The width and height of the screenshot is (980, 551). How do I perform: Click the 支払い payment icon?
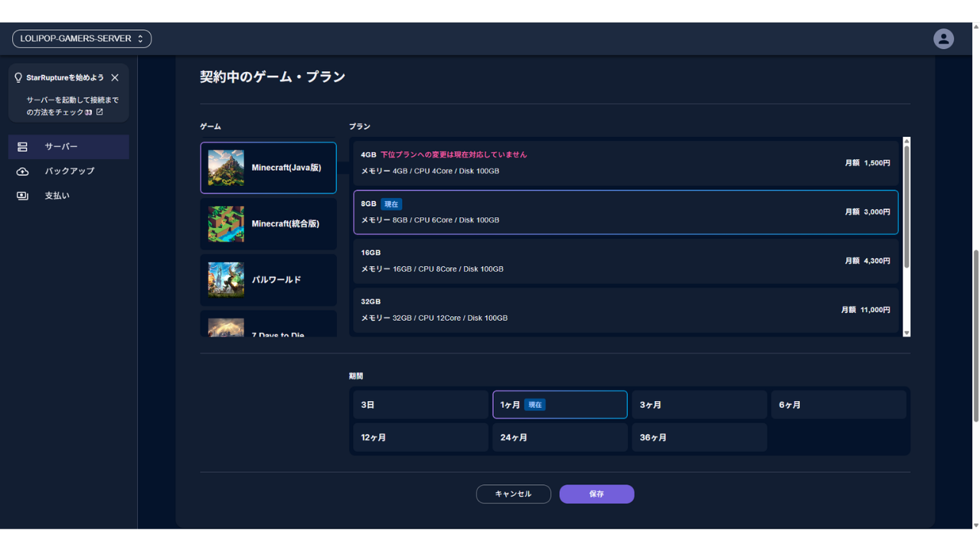coord(22,196)
